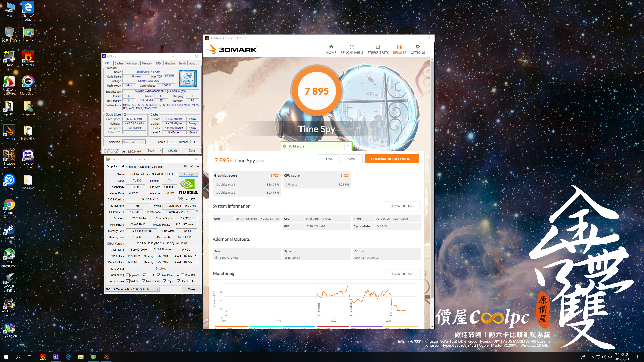Open the 3DMark HOME section
The height and width of the screenshot is (362, 644).
(x=331, y=49)
